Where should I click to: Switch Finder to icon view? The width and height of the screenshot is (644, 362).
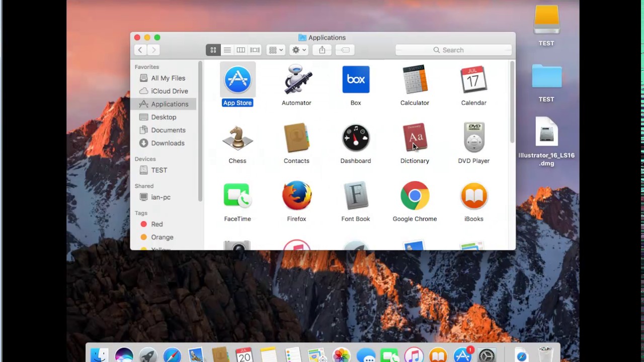[213, 50]
